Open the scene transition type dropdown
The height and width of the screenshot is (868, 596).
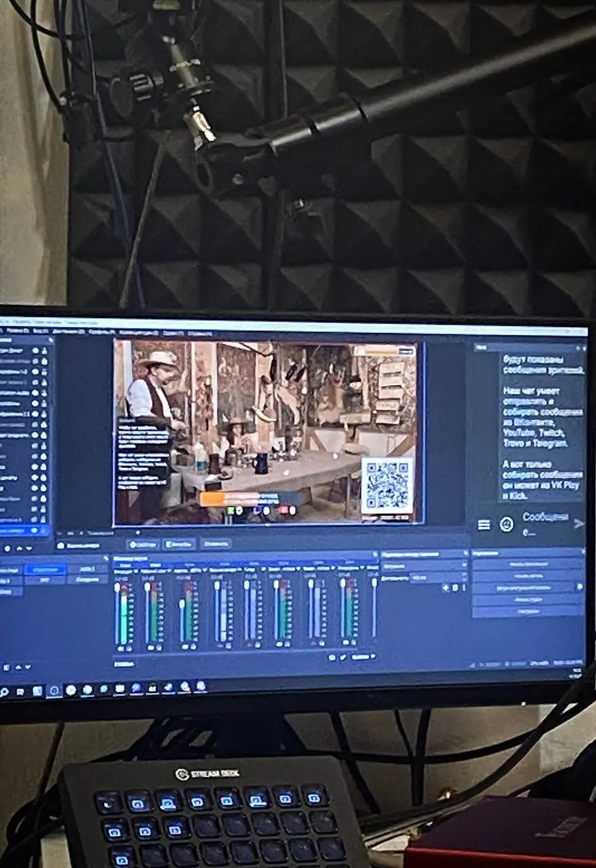tap(424, 566)
